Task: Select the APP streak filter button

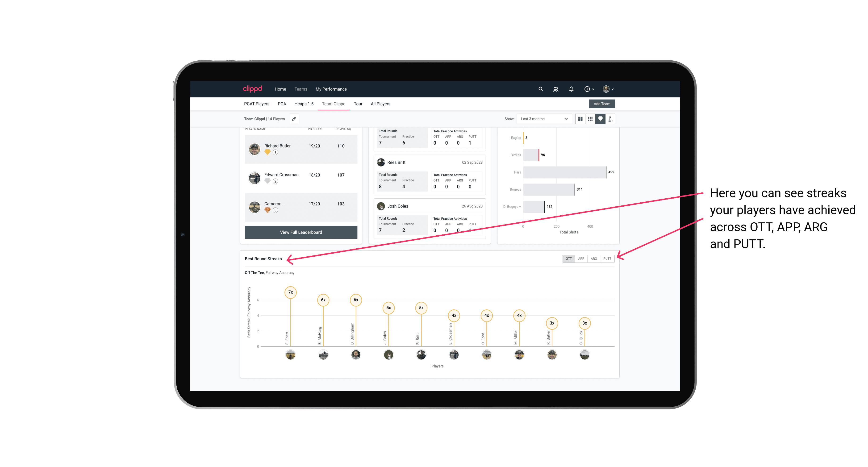Action: pyautogui.click(x=580, y=259)
